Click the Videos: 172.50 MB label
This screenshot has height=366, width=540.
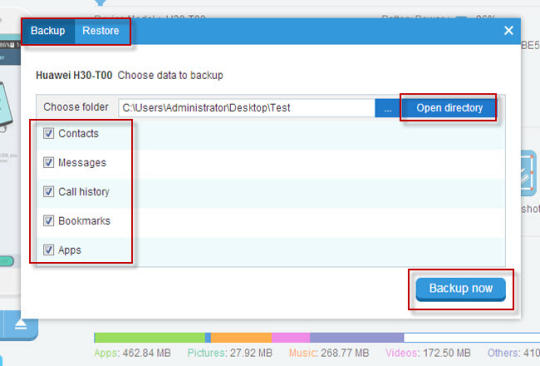pos(428,353)
